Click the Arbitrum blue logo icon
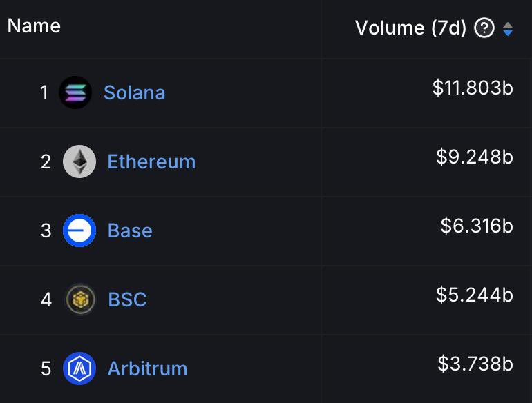The height and width of the screenshot is (403, 532). click(79, 368)
